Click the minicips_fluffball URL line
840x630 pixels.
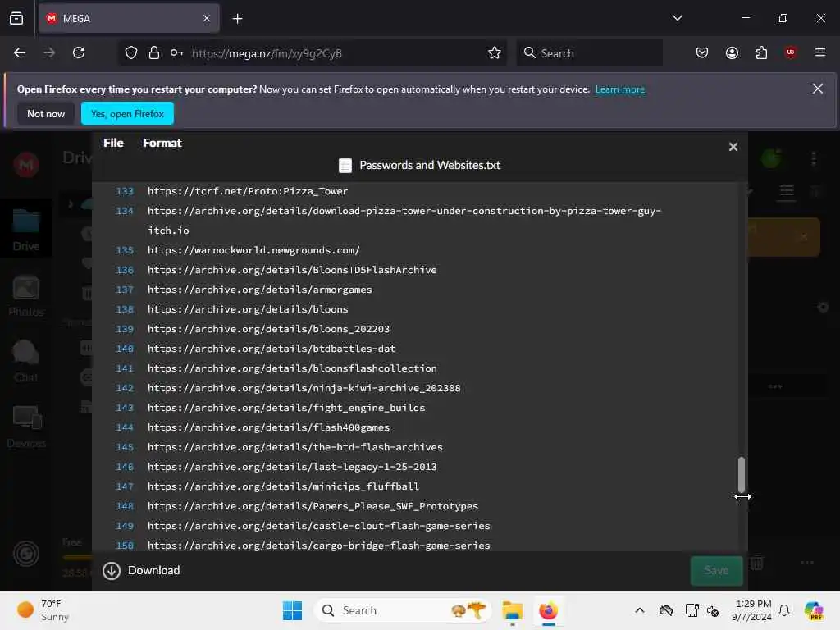point(283,486)
